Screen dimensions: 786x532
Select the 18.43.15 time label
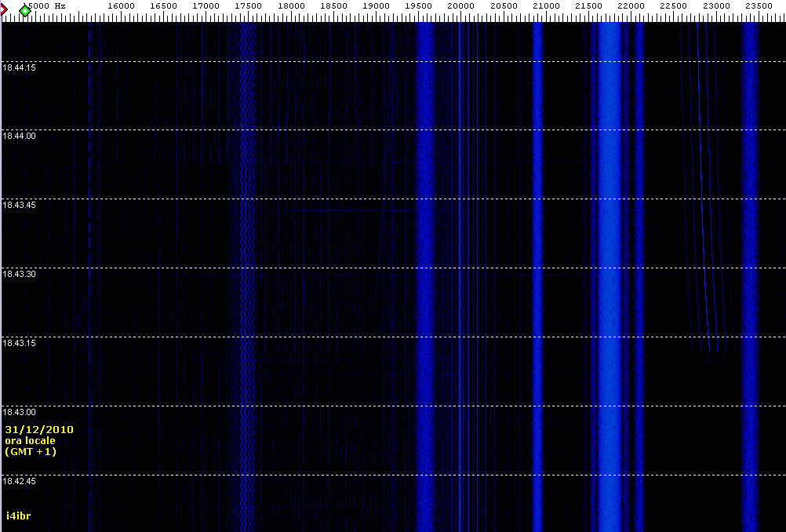[19, 343]
